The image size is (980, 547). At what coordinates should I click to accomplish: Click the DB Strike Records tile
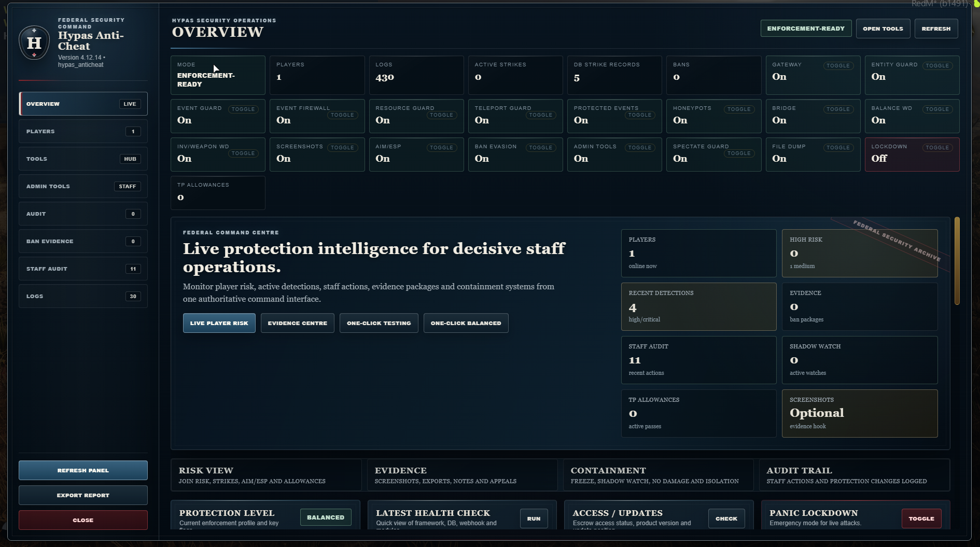point(614,75)
